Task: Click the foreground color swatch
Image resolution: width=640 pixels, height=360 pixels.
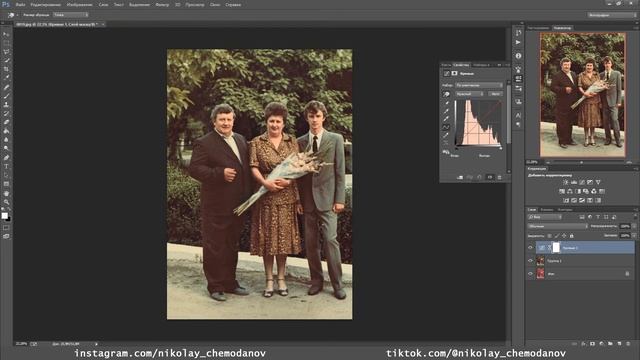Action: (4, 216)
